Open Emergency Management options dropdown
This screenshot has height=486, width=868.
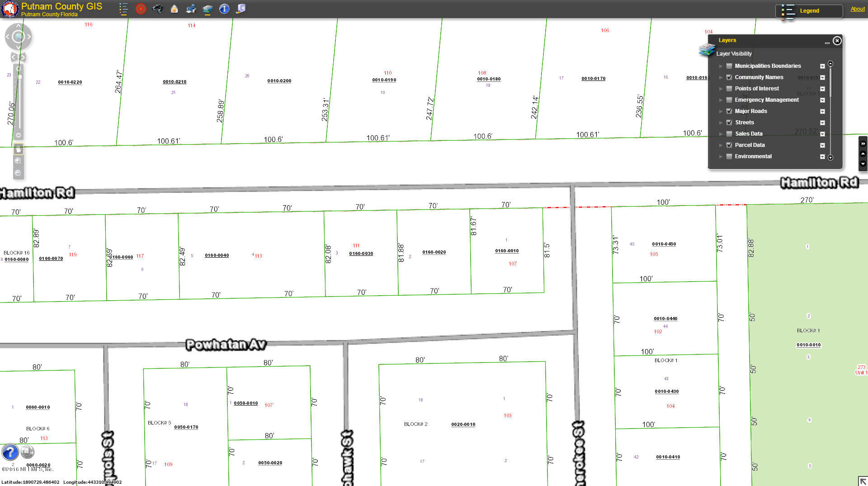[822, 100]
